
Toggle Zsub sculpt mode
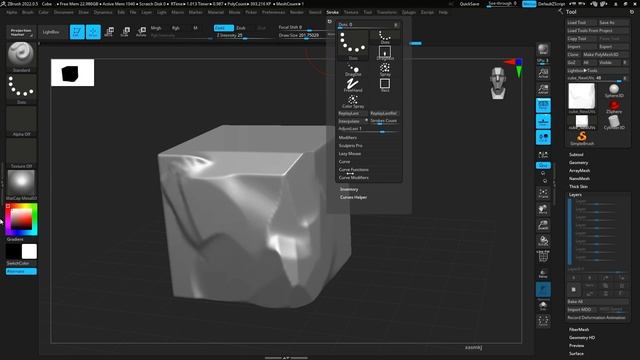(x=241, y=28)
